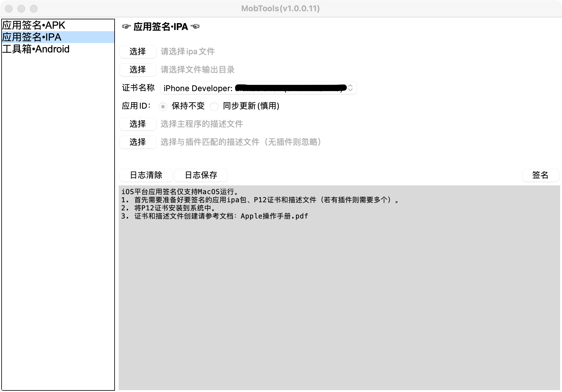The width and height of the screenshot is (562, 392).
Task: Clear the log with 日志清除
Action: point(146,175)
